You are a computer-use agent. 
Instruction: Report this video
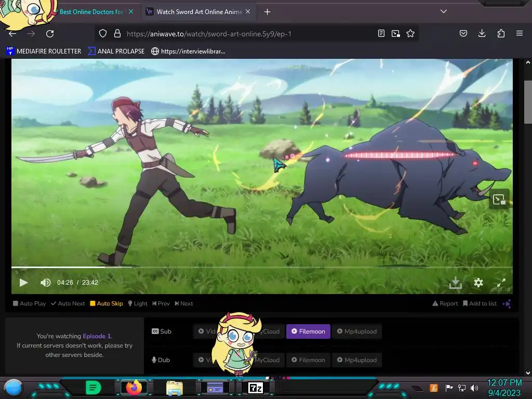(x=445, y=303)
